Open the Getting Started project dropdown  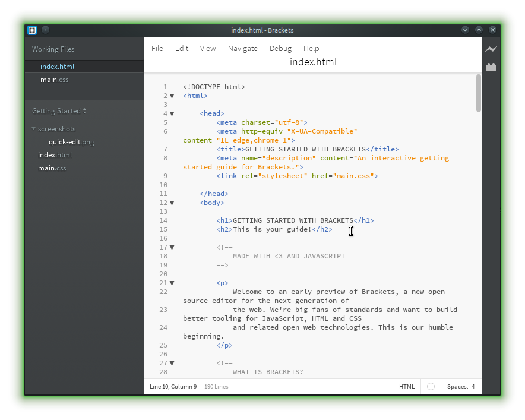[x=59, y=111]
